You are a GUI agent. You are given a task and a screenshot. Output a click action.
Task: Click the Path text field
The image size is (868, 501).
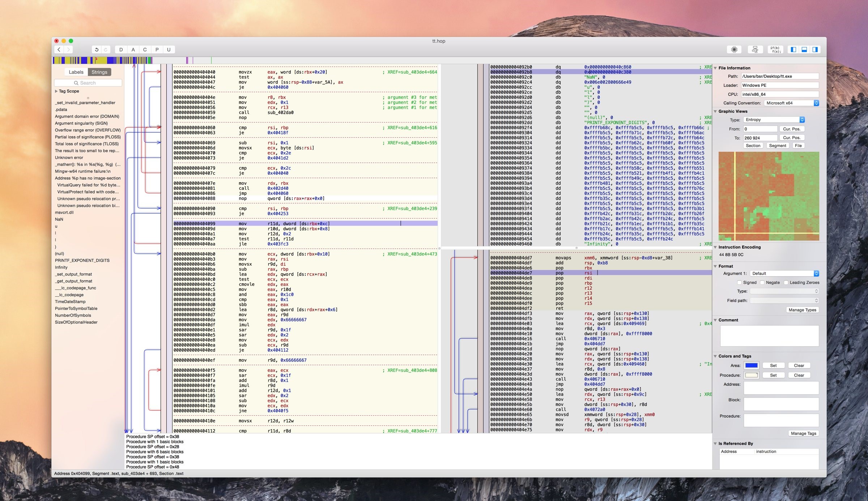coord(780,76)
